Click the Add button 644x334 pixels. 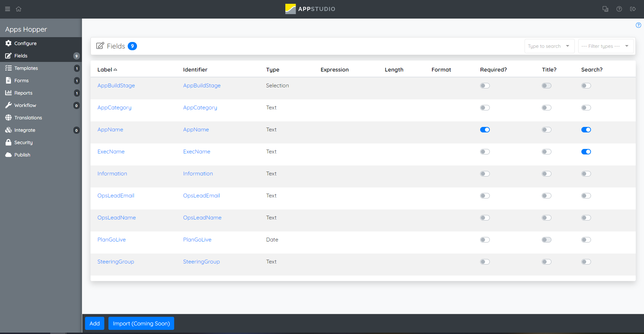pos(95,323)
